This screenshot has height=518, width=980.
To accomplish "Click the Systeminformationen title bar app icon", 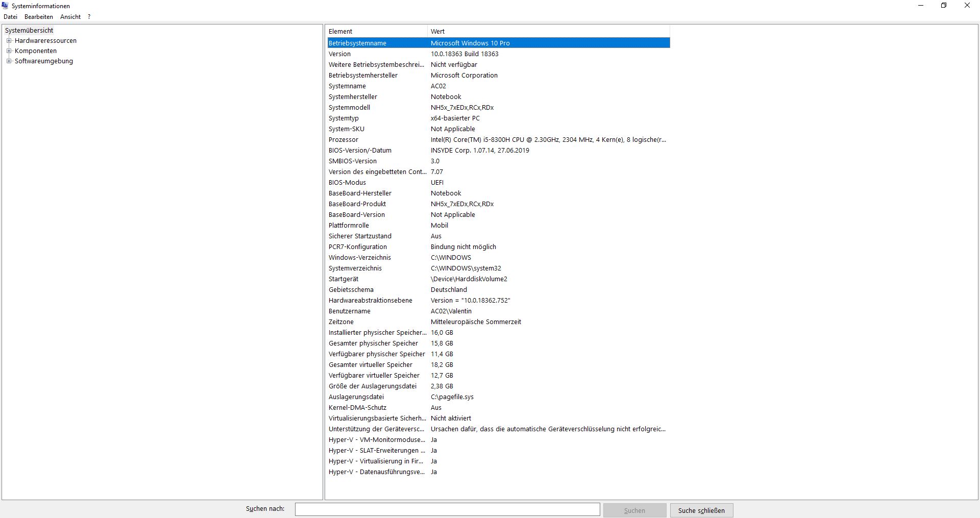I will [5, 6].
